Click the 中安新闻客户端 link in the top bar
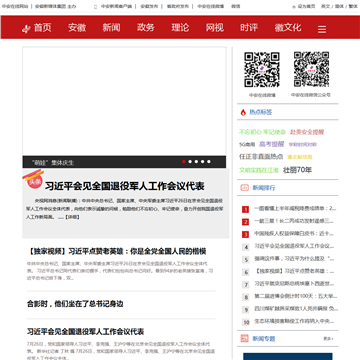This screenshot has height=360, width=360. click(116, 6)
